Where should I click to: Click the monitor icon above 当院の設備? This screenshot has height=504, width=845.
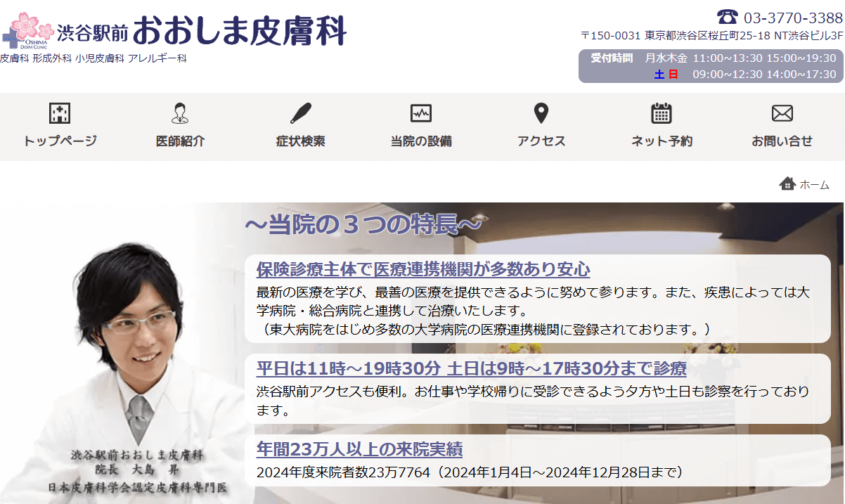[420, 113]
